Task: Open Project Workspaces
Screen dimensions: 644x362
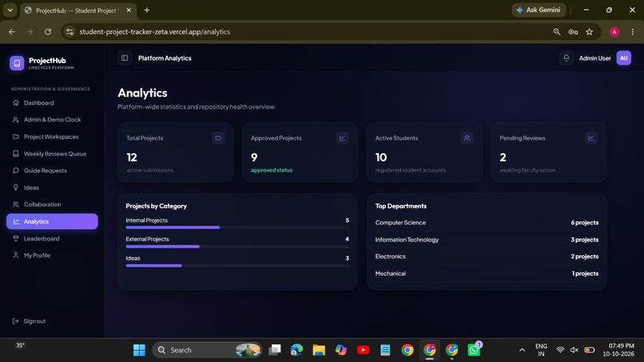Action: point(52,137)
